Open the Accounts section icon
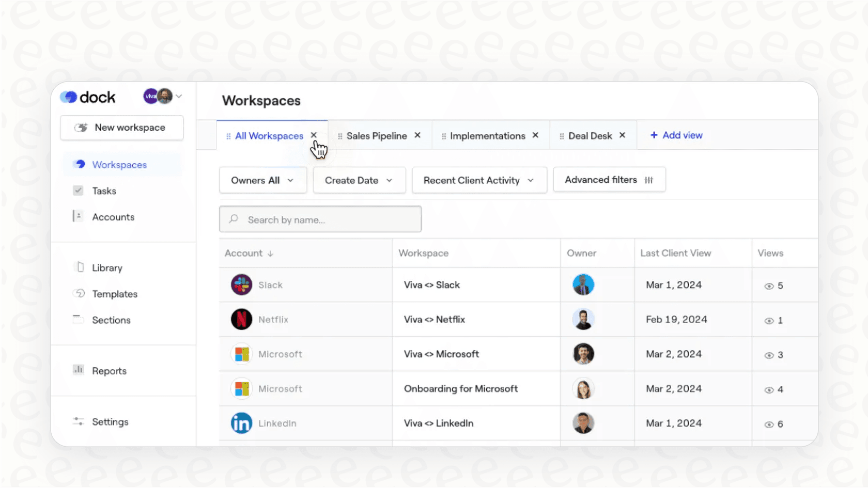The image size is (868, 488). (x=79, y=216)
